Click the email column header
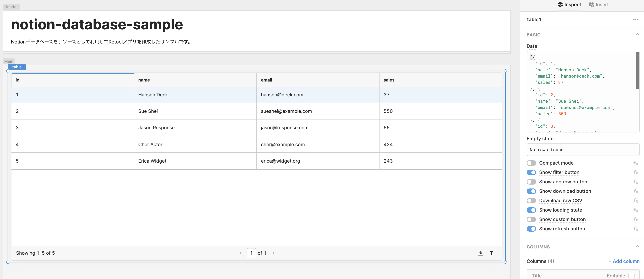This screenshot has height=279, width=644. coord(318,80)
